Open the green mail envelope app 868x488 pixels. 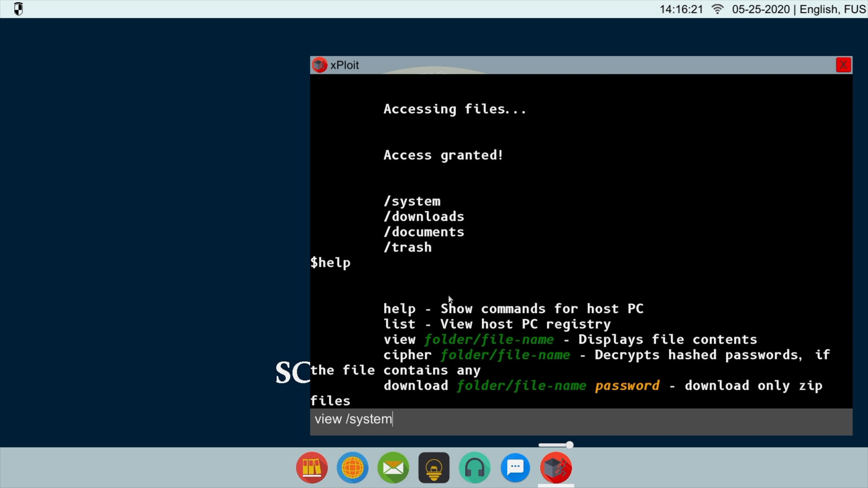[x=393, y=468]
